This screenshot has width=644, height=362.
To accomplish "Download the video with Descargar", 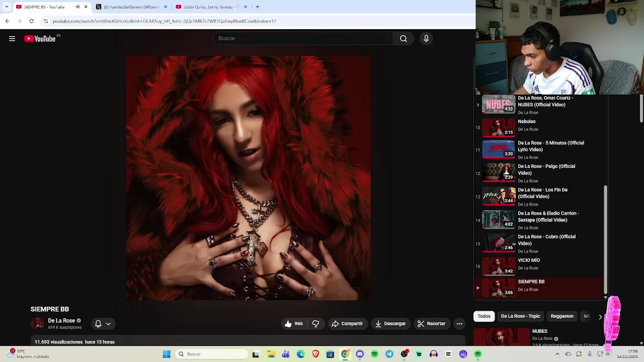I will [390, 324].
